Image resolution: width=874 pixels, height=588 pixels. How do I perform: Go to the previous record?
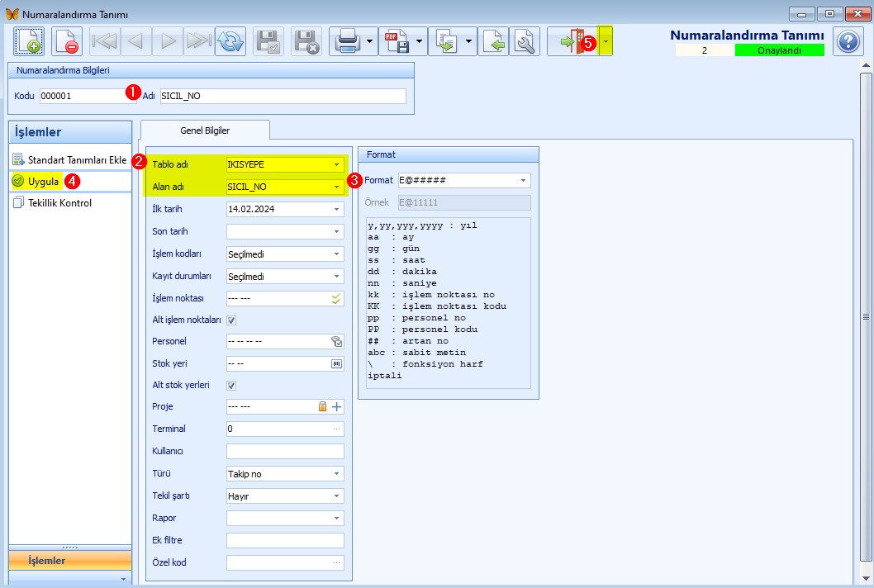(135, 41)
